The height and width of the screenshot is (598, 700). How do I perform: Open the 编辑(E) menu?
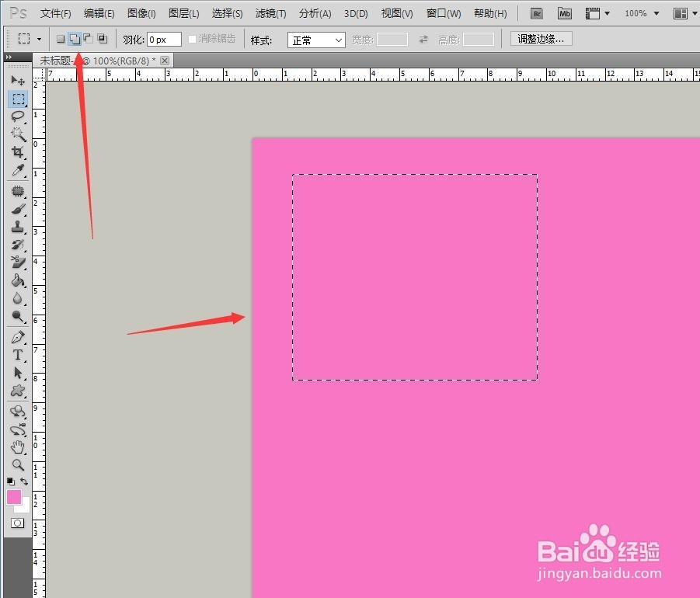99,13
